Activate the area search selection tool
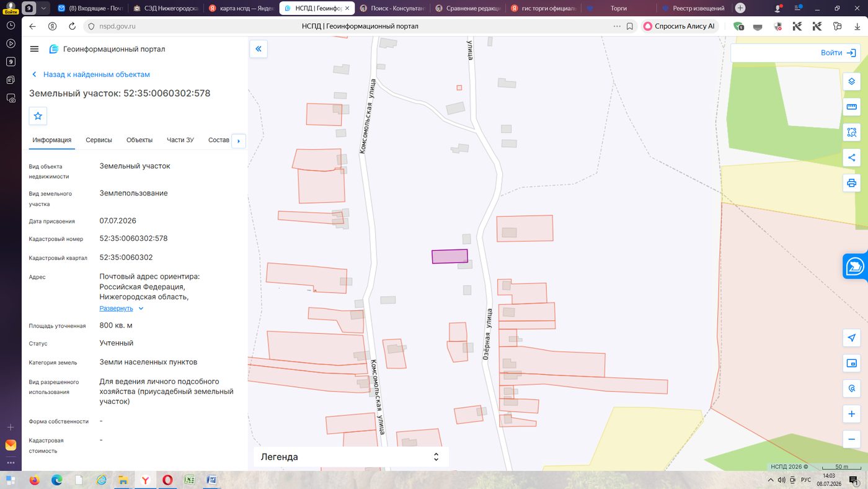The width and height of the screenshot is (868, 489). pyautogui.click(x=851, y=132)
